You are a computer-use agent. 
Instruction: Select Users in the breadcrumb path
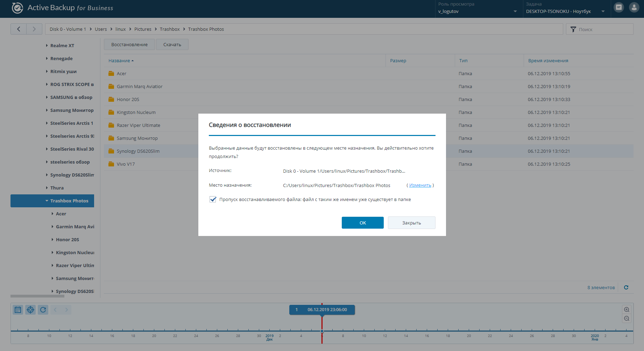101,29
